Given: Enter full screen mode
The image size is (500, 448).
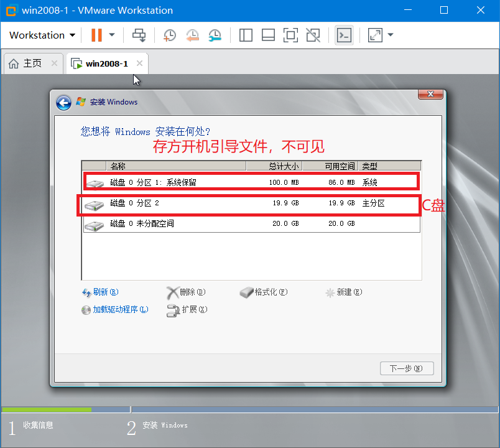Looking at the screenshot, I should [x=290, y=35].
